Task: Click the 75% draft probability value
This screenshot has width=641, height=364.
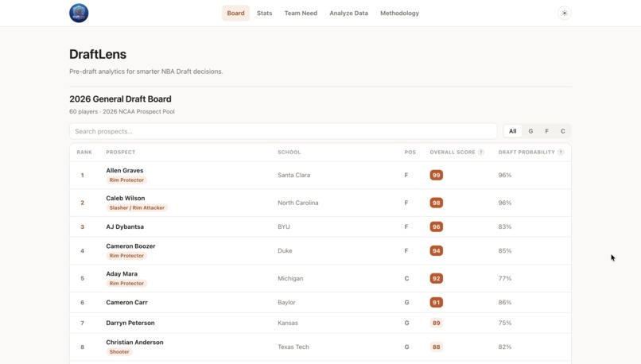Action: (505, 323)
